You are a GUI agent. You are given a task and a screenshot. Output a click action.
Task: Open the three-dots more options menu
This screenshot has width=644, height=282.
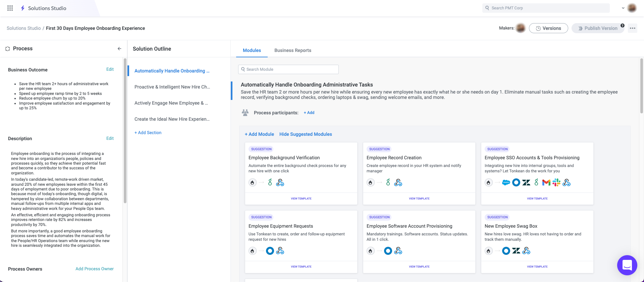(x=633, y=28)
